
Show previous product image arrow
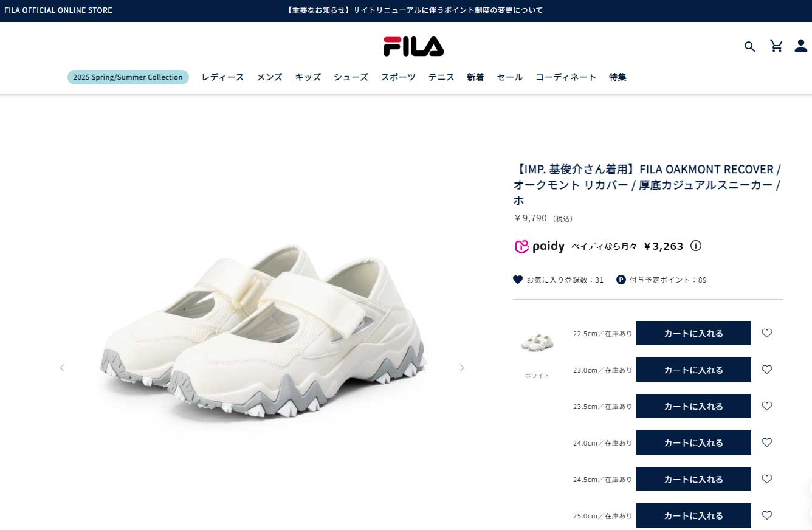click(x=66, y=368)
